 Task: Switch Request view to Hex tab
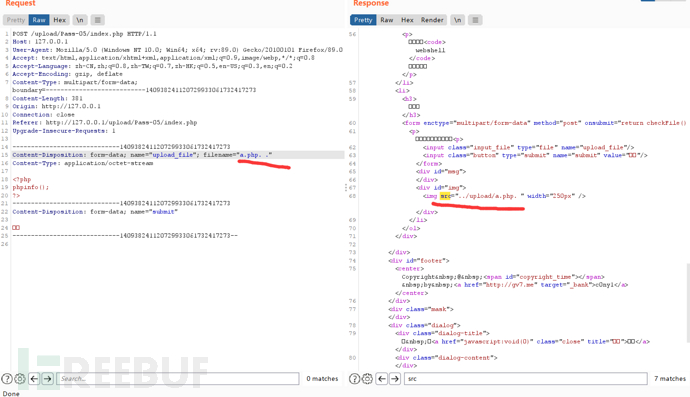coord(59,20)
